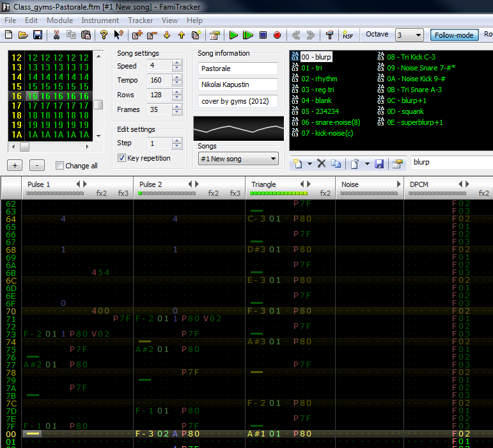493x448 pixels.
Task: Select instrument 02 - rhythm
Action: (x=319, y=79)
